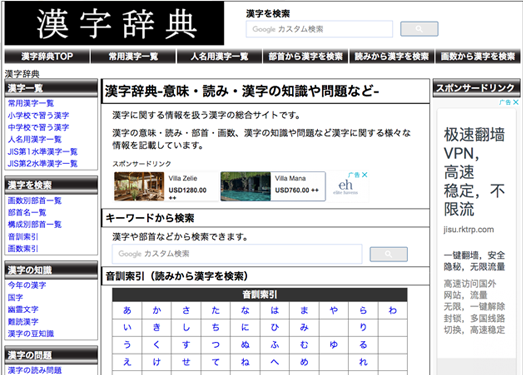Select さ in the 音訓索引 table
Viewport: 523px width, 375px height.
[x=186, y=311]
